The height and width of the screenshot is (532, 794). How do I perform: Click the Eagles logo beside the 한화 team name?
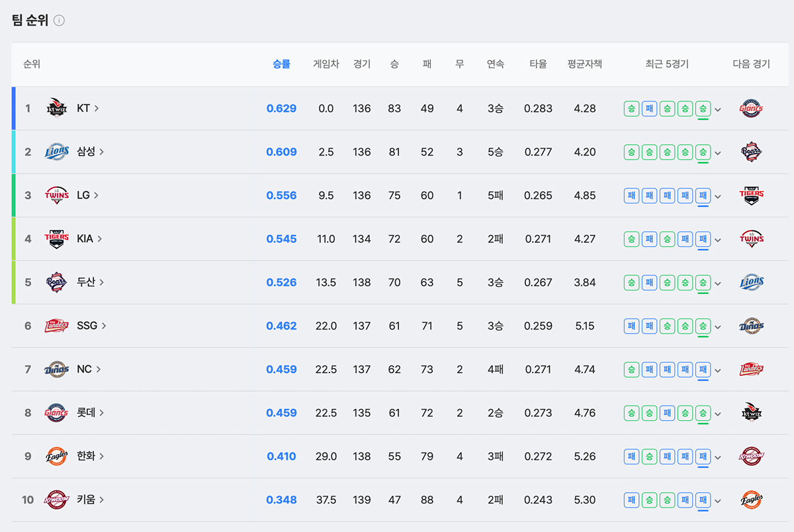(57, 456)
